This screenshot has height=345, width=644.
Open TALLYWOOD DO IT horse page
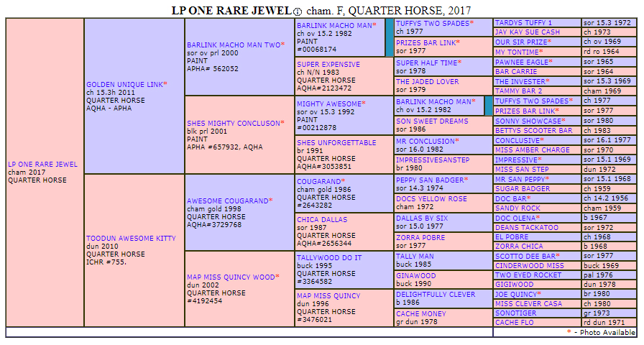329,258
